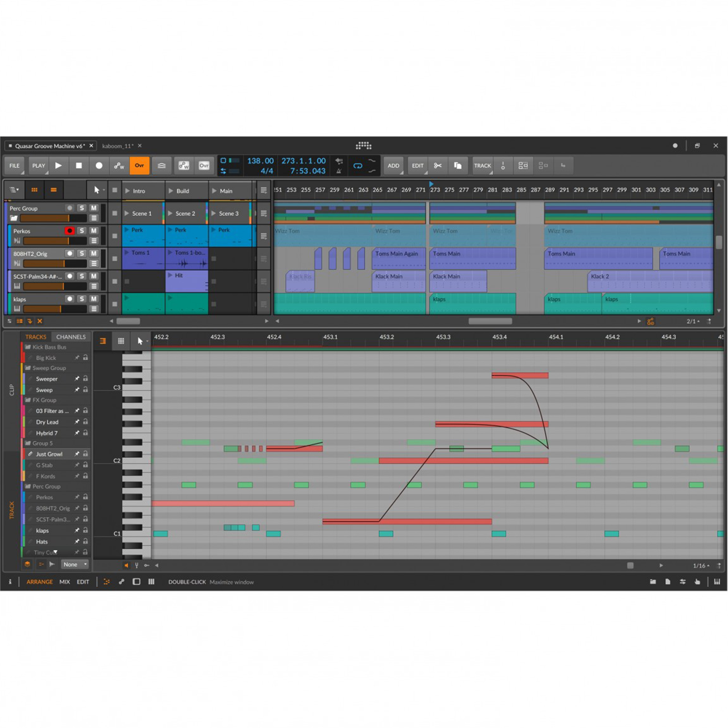Click the scissors cut icon
728x728 pixels.
pos(438,165)
